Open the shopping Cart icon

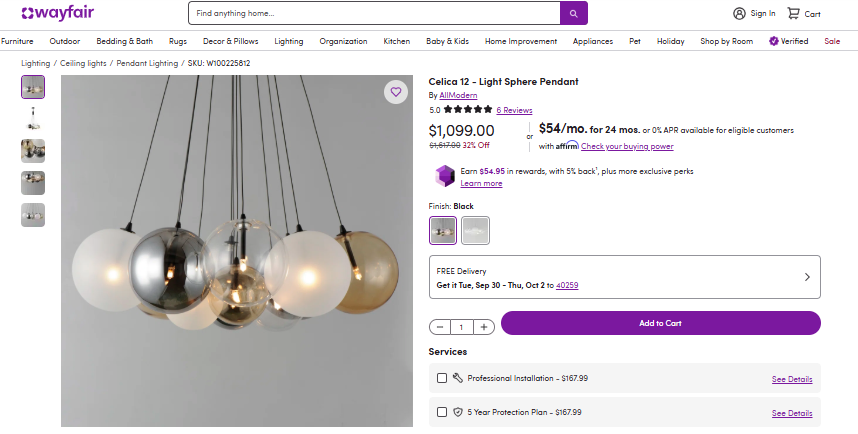pyautogui.click(x=793, y=14)
